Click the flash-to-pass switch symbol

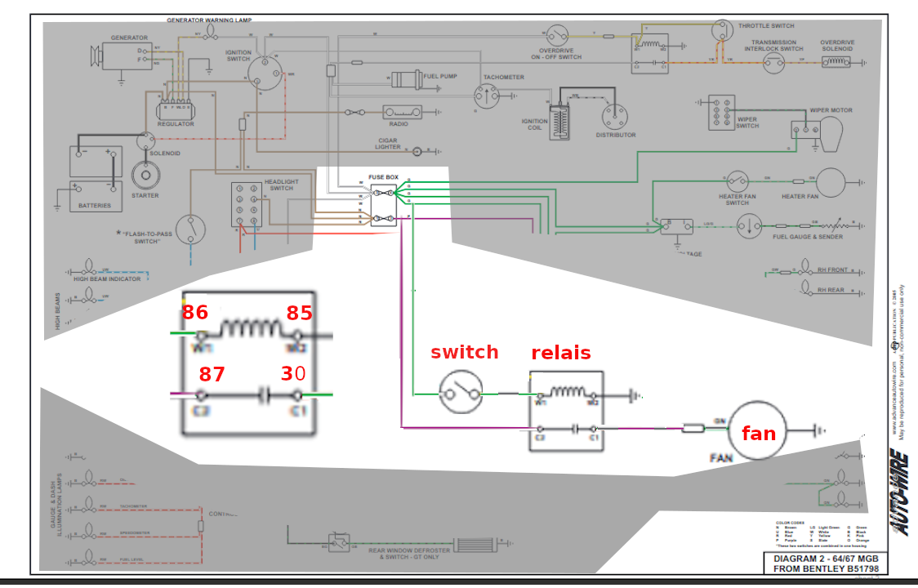coord(190,229)
